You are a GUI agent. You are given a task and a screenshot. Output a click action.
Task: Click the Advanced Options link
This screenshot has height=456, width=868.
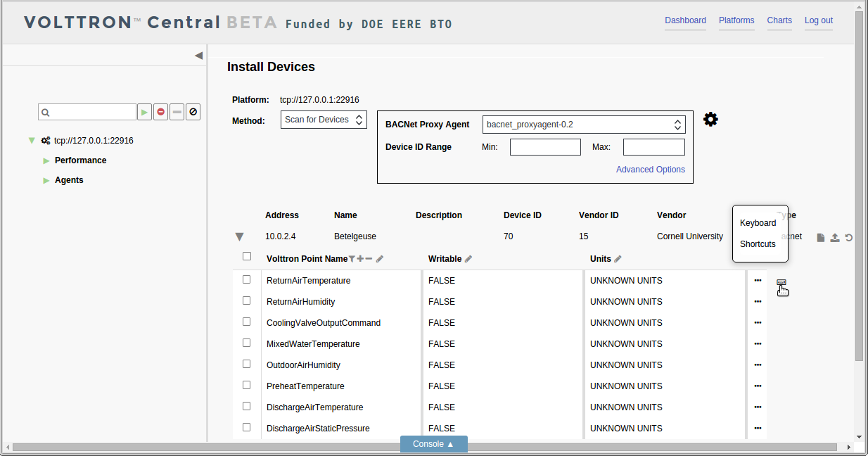(x=651, y=170)
